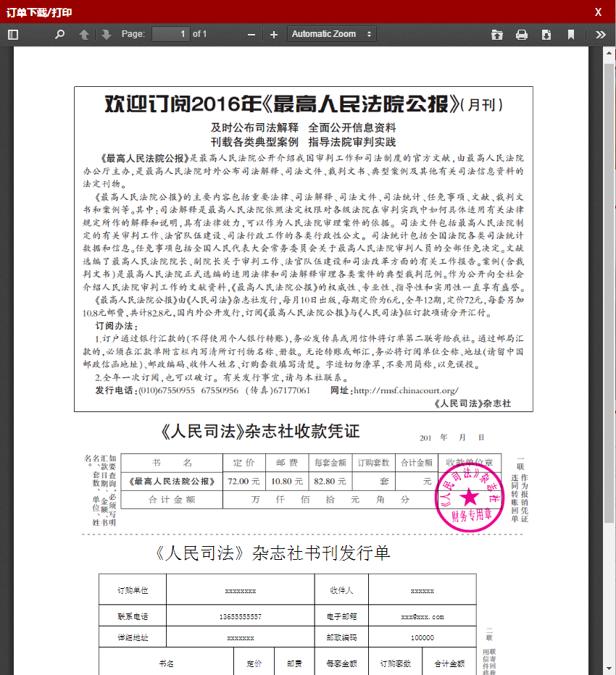Go to the next page arrow

click(107, 35)
